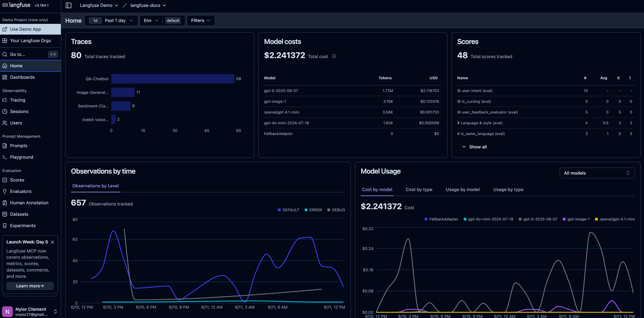Open the Filters dropdown
Image resolution: width=644 pixels, height=318 pixels.
[x=201, y=20]
